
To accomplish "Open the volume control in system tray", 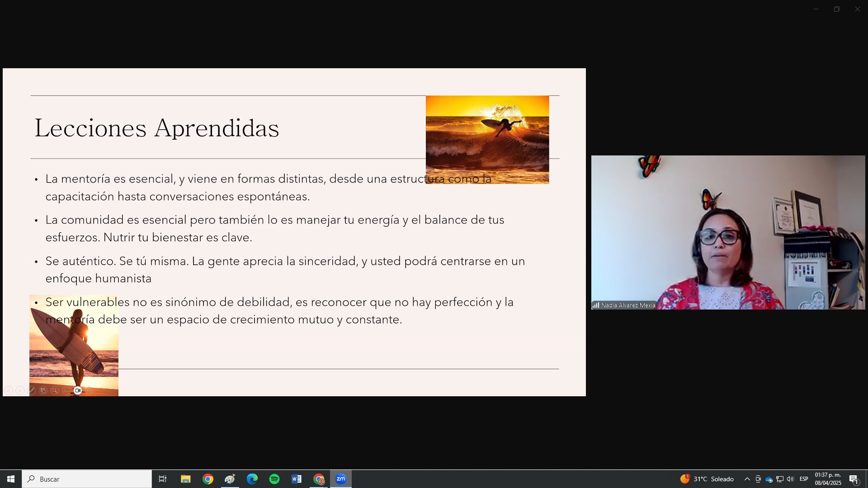I will [x=790, y=479].
